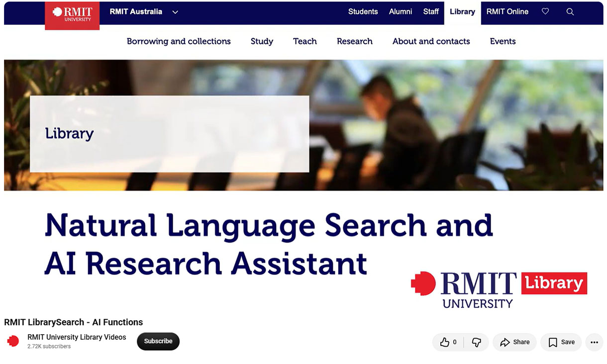Expand the RMIT Australia chevron dropdown

pyautogui.click(x=175, y=12)
